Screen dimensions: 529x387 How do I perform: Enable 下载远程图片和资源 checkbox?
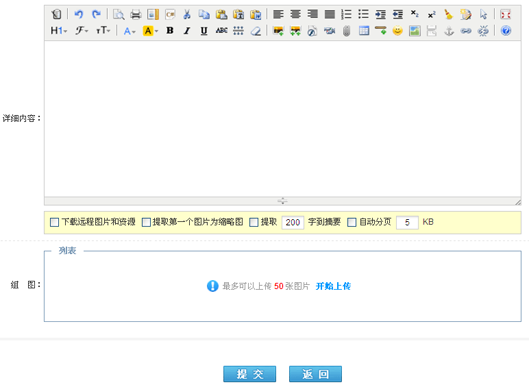pos(54,222)
